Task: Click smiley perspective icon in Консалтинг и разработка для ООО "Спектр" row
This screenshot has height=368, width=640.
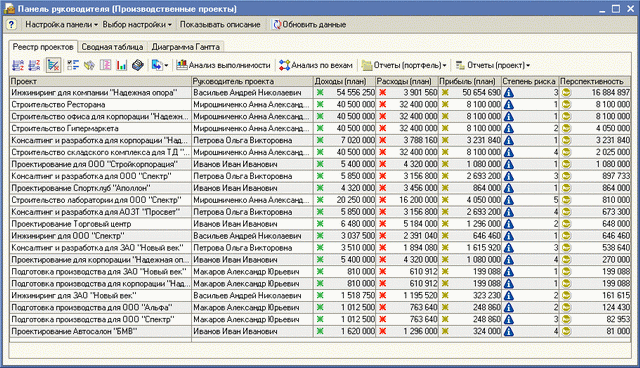Action: pos(566,176)
